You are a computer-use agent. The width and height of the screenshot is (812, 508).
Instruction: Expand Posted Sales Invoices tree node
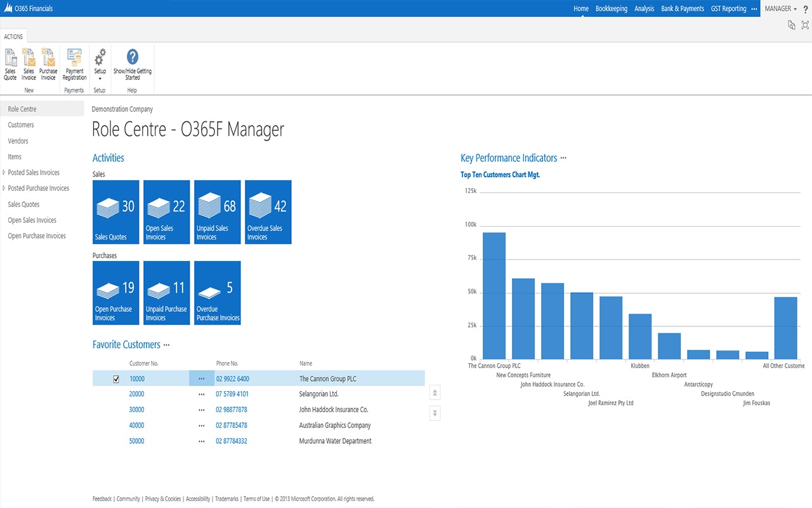(4, 173)
